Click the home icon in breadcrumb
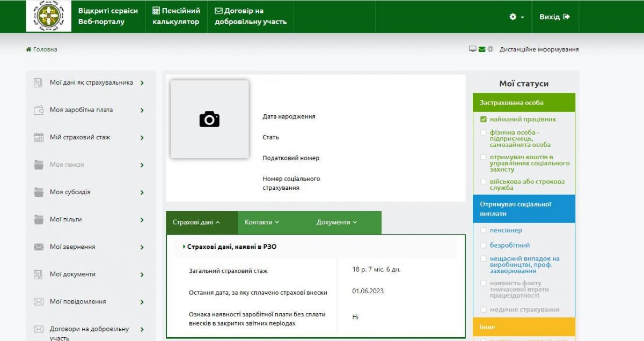 tap(28, 49)
